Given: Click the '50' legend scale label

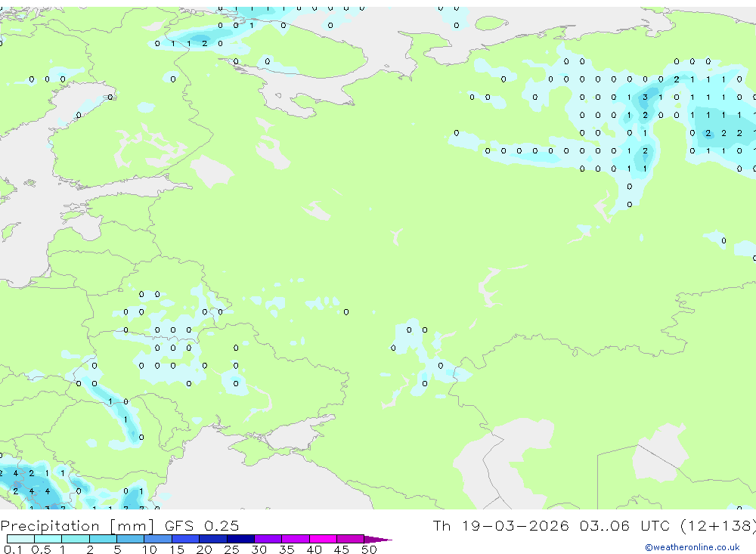Looking at the screenshot, I should 369,549.
